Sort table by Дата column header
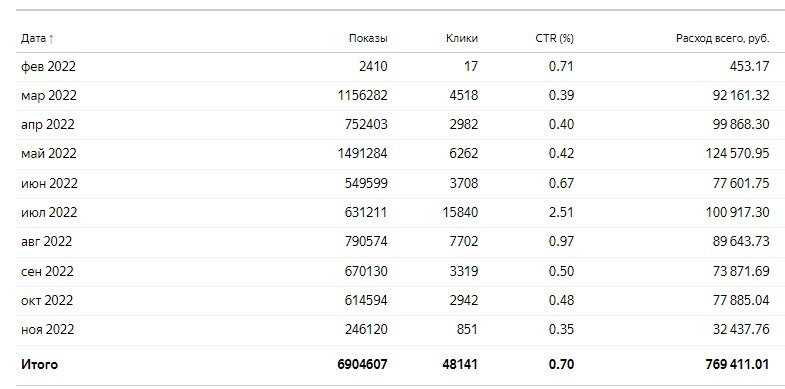This screenshot has height=389, width=785. tap(34, 38)
